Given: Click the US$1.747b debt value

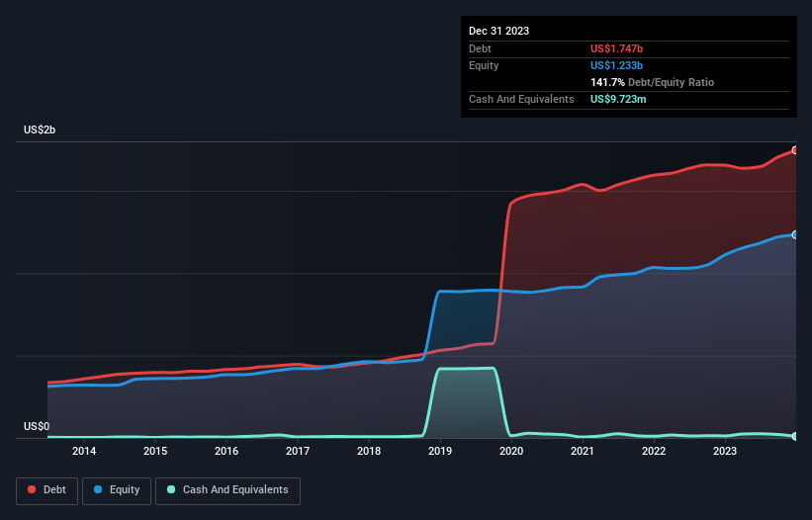Looking at the screenshot, I should [616, 48].
